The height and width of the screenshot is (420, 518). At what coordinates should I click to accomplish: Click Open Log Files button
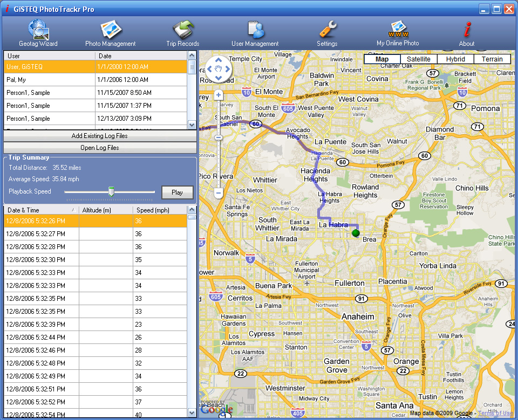[100, 148]
